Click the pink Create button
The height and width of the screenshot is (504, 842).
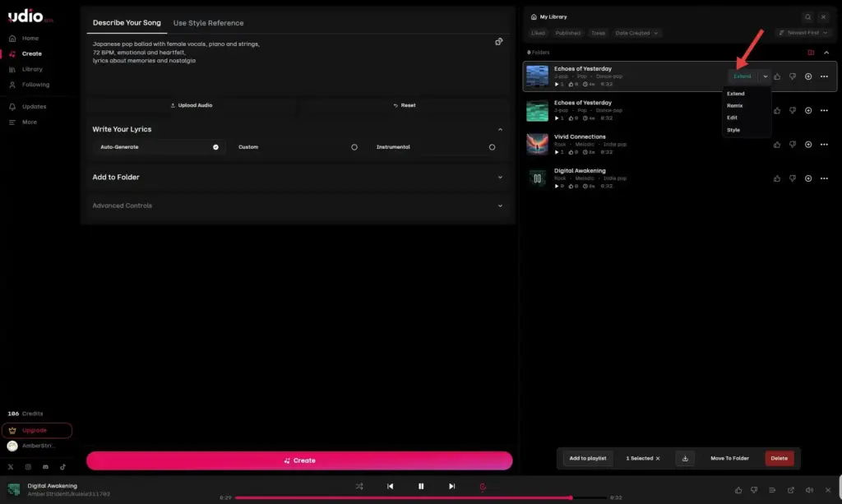(299, 460)
